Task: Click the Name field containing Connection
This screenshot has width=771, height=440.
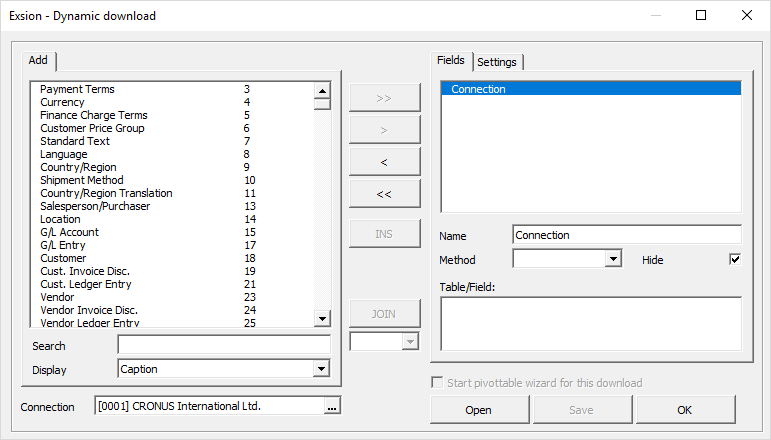Action: click(x=627, y=235)
